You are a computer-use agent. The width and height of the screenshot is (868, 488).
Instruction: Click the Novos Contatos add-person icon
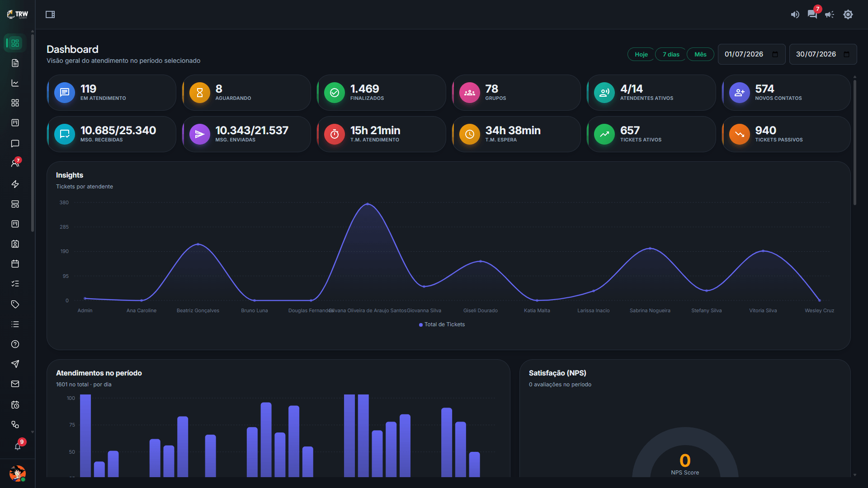pyautogui.click(x=740, y=93)
